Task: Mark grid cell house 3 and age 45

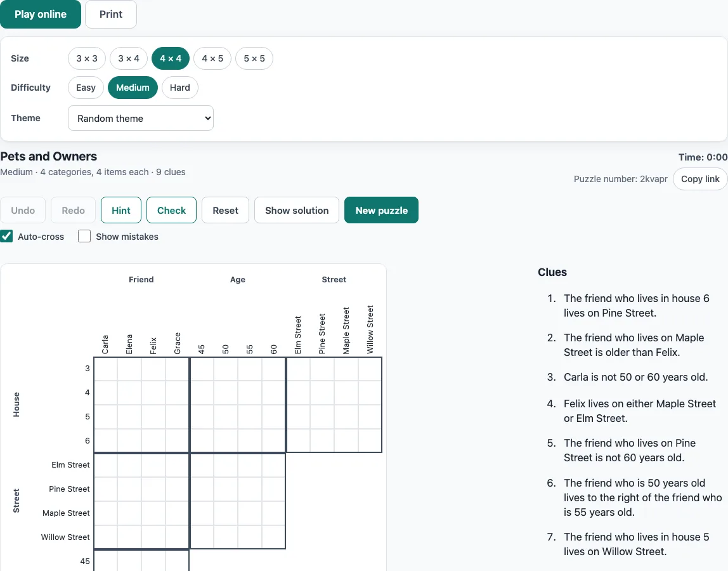Action: 202,369
